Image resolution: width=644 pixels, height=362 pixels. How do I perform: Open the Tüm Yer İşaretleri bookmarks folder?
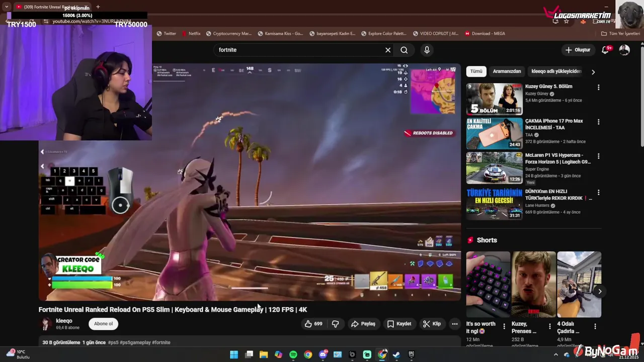coord(621,34)
